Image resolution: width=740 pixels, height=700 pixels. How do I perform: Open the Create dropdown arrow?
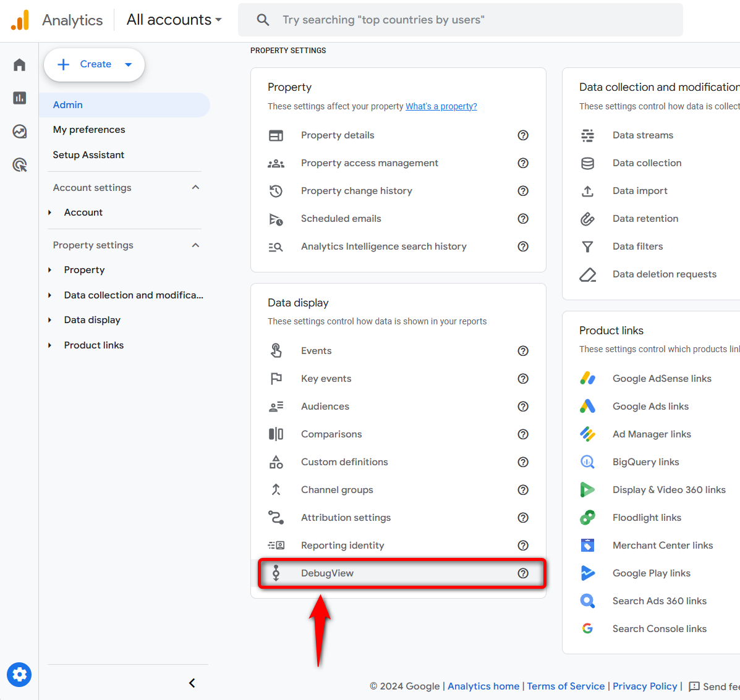point(129,65)
